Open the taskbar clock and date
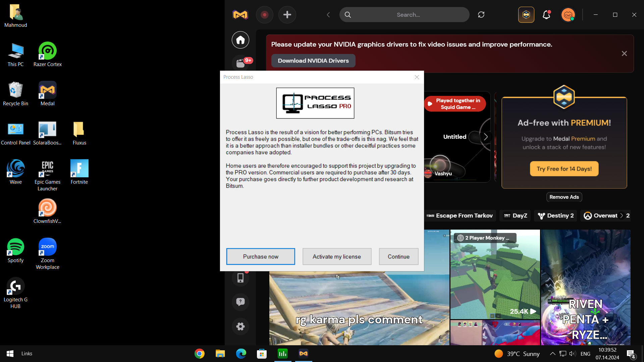Viewport: 644px width, 362px height. coord(607,354)
